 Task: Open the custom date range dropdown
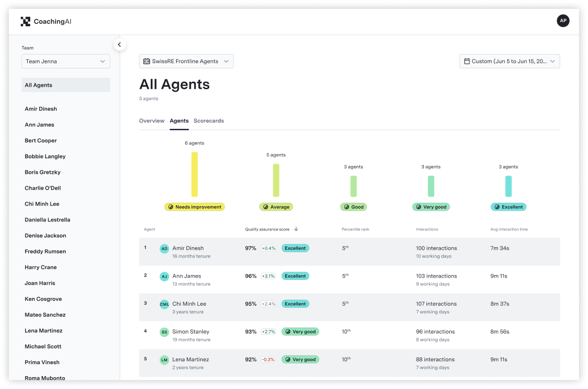(509, 61)
